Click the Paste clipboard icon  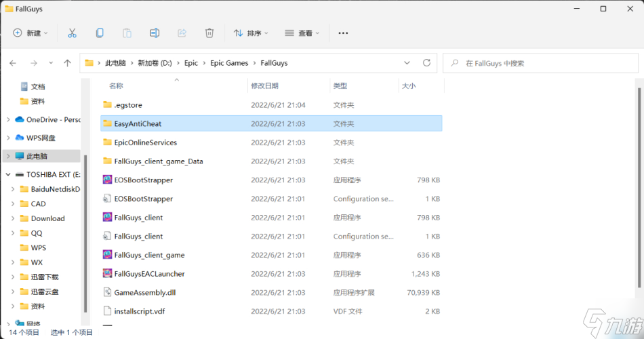click(x=127, y=33)
